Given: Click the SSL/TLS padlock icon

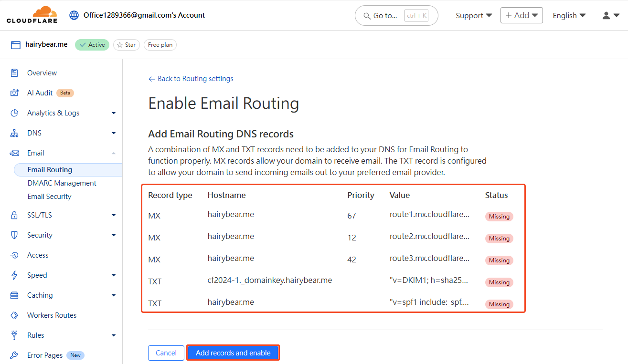Looking at the screenshot, I should tap(13, 215).
